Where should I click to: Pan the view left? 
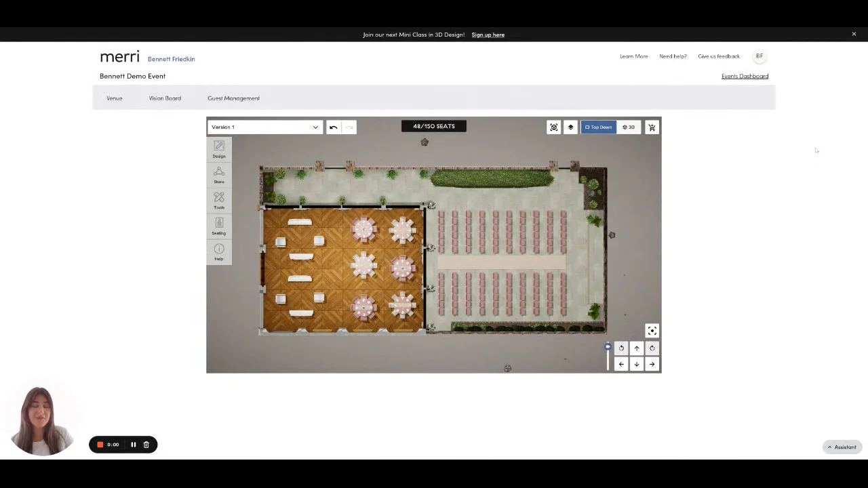pyautogui.click(x=621, y=364)
